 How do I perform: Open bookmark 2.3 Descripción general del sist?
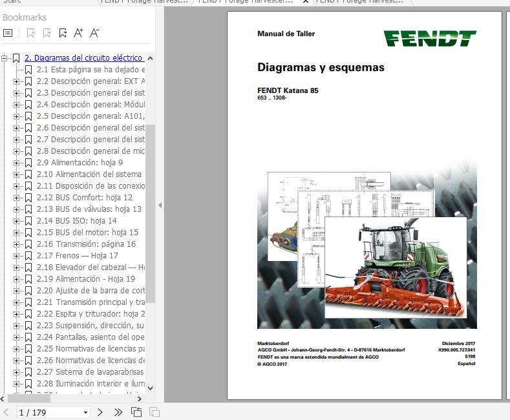(x=90, y=93)
